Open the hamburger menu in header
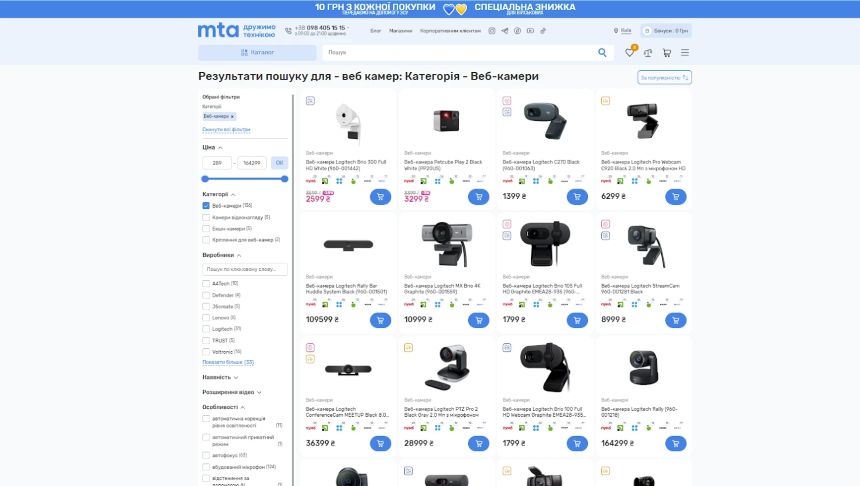 (685, 53)
